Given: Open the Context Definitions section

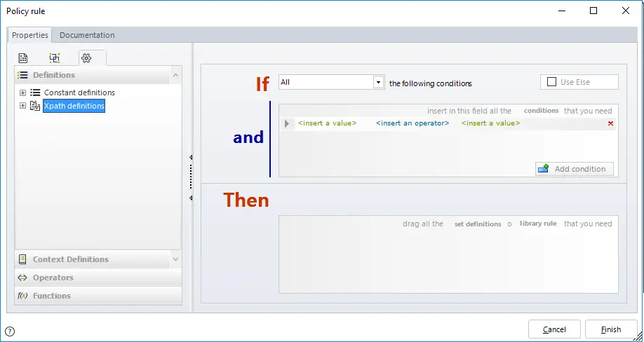Looking at the screenshot, I should 93,259.
